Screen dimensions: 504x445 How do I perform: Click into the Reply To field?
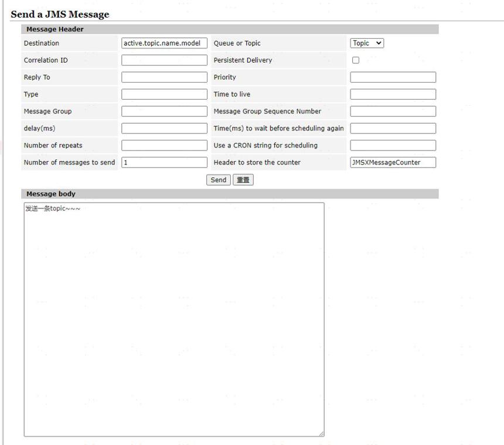coord(164,77)
